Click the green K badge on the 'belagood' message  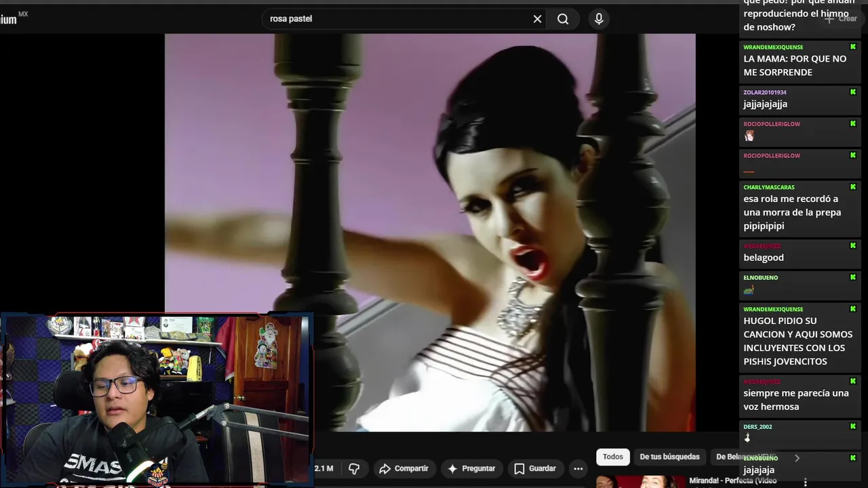(853, 245)
